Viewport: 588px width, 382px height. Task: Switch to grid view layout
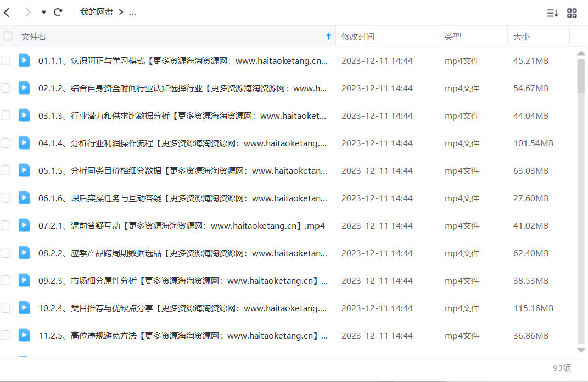[572, 13]
